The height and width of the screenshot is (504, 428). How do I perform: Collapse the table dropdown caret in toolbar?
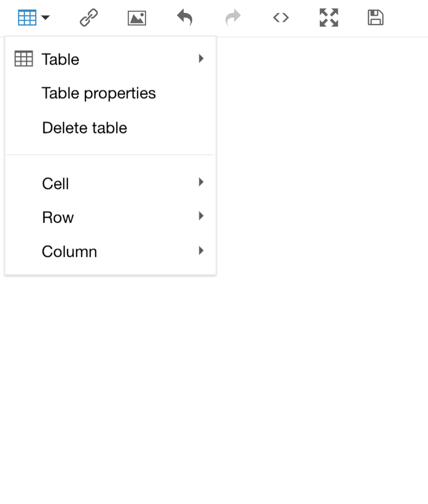coord(45,18)
